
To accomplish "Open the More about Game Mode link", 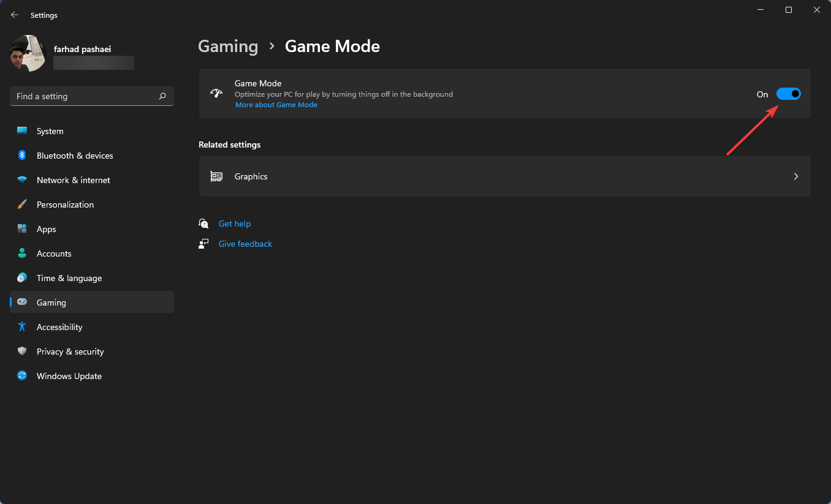I will [276, 104].
